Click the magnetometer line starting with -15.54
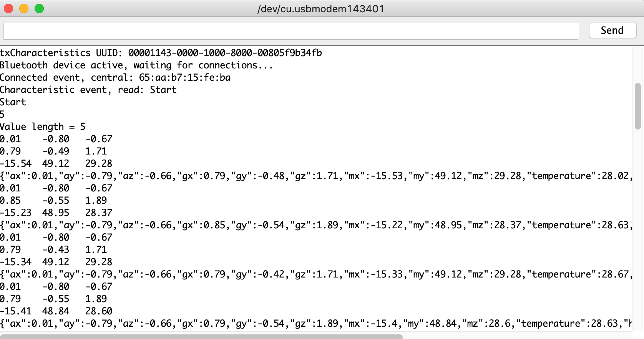The height and width of the screenshot is (339, 644). pyautogui.click(x=56, y=164)
